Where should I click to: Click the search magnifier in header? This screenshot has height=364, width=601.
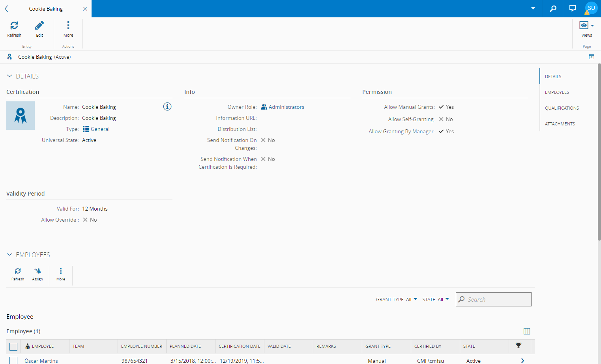pos(553,8)
